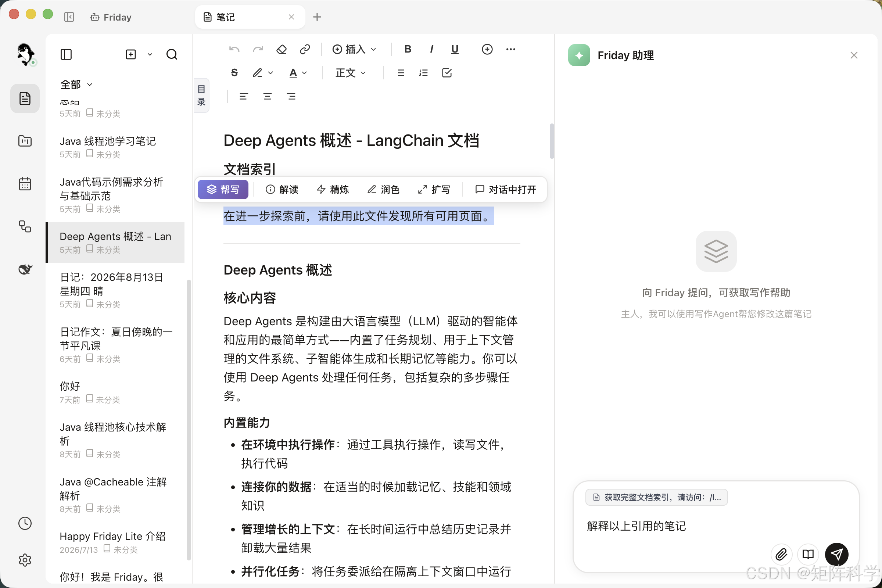Toggle bold formatting
Viewport: 882px width, 588px height.
coord(408,49)
